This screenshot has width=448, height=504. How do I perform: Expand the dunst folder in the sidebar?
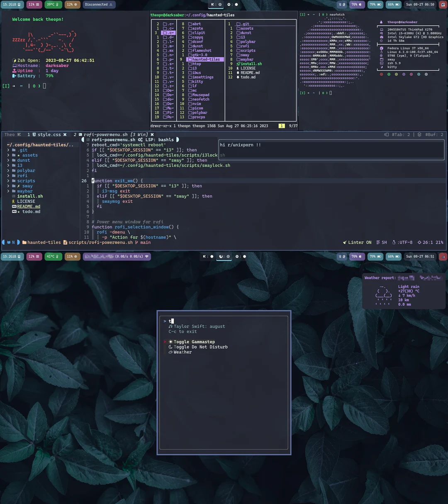[x=23, y=160]
